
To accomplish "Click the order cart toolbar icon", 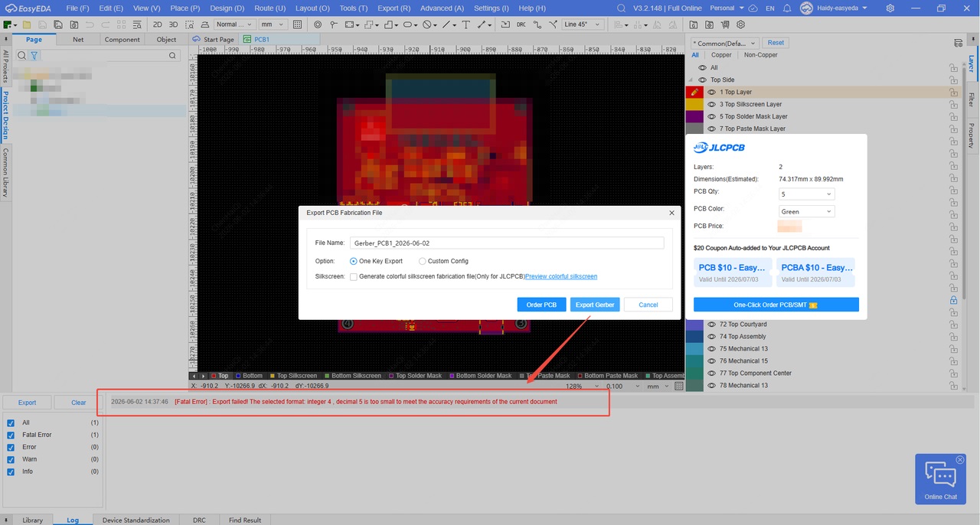I will [x=724, y=24].
